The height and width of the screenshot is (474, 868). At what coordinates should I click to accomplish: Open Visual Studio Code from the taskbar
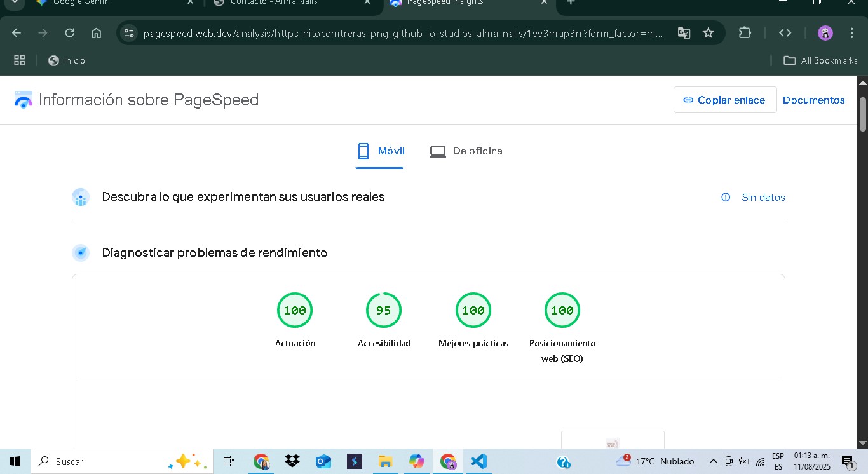478,461
